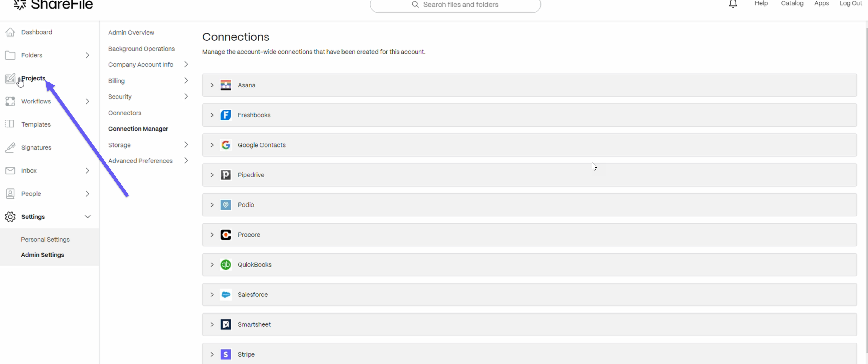Expand Advanced Preferences submenu arrow
868x364 pixels.
186,161
